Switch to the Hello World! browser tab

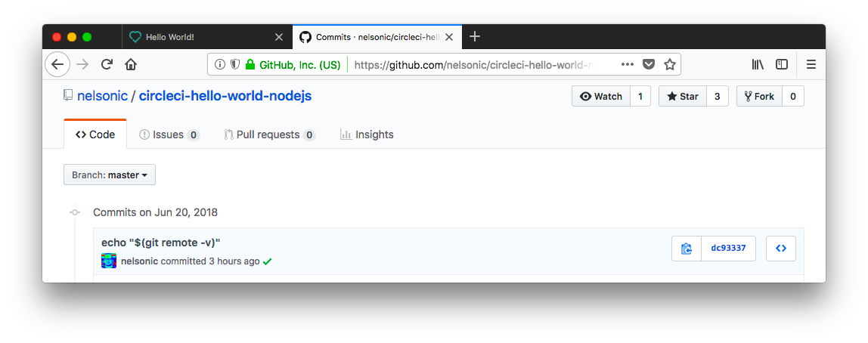197,36
